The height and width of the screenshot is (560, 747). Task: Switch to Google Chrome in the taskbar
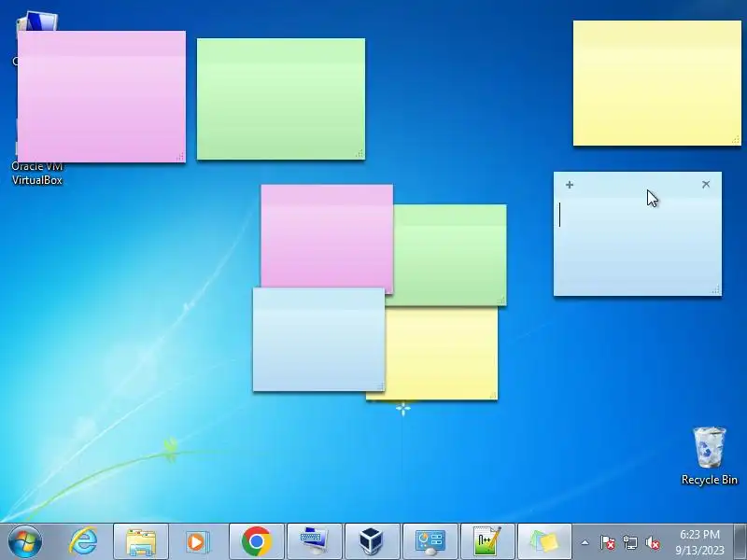tap(256, 542)
